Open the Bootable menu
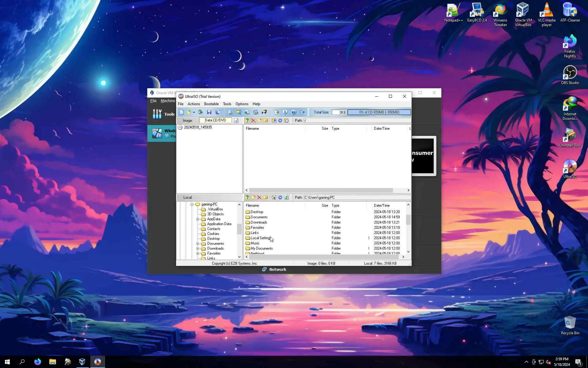Screen dimensions: 588x368 [211, 104]
